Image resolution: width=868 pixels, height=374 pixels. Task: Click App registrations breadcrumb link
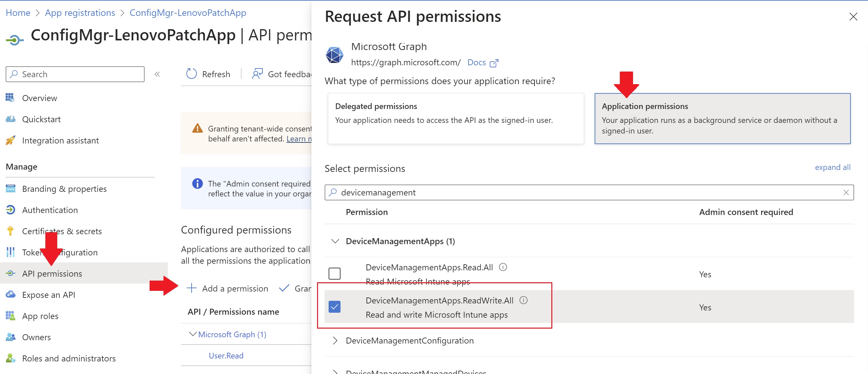tap(80, 13)
